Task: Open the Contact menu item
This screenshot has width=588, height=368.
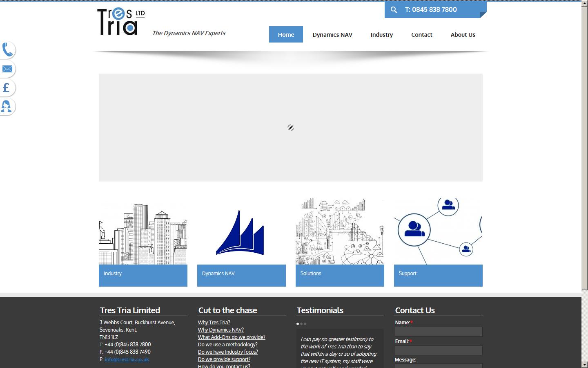Action: 421,35
